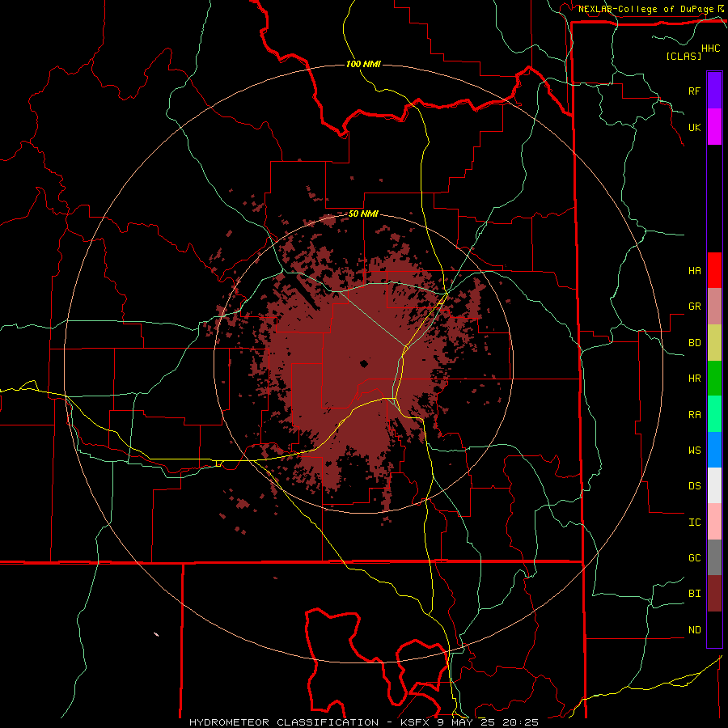This screenshot has width=728, height=728.
Task: Click the HR legend label
Action: click(x=694, y=379)
